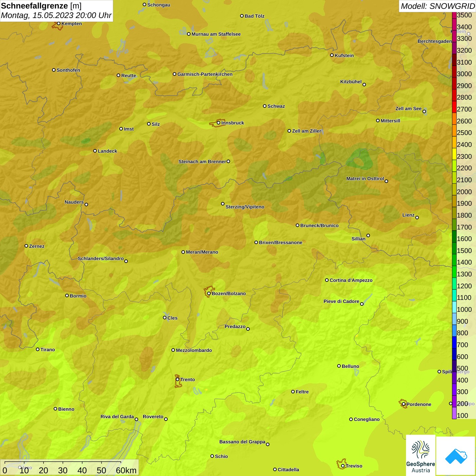This screenshot has width=476, height=476.
Task: Click the Cittadella label
Action: point(288,470)
